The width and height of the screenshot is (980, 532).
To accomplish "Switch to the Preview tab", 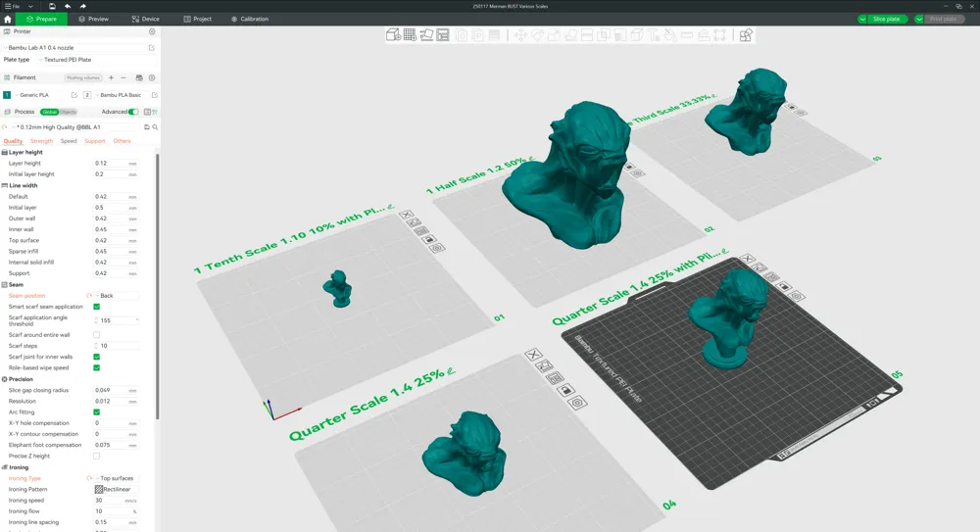I will click(x=94, y=20).
